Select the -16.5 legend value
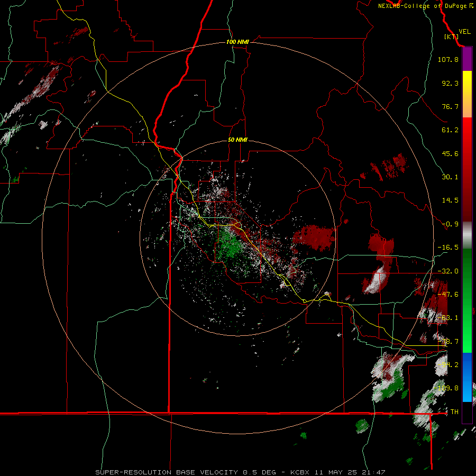Image resolution: width=476 pixels, height=476 pixels. 448,248
